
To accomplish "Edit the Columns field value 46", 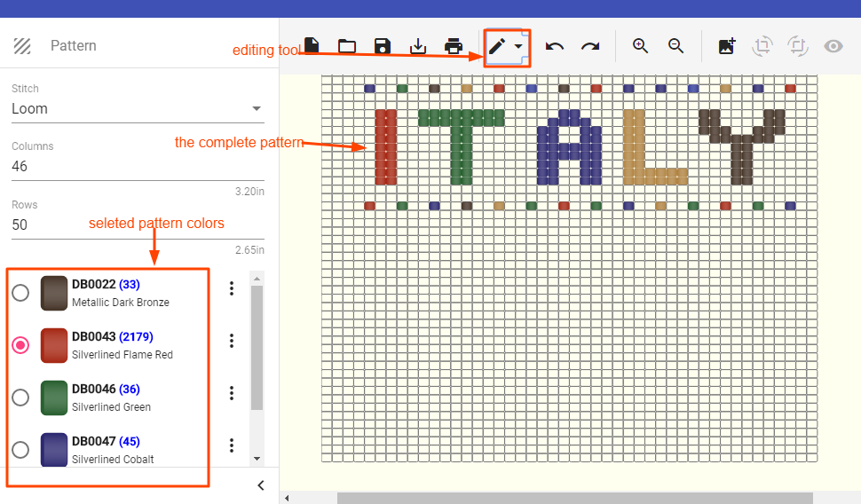I will (x=138, y=166).
